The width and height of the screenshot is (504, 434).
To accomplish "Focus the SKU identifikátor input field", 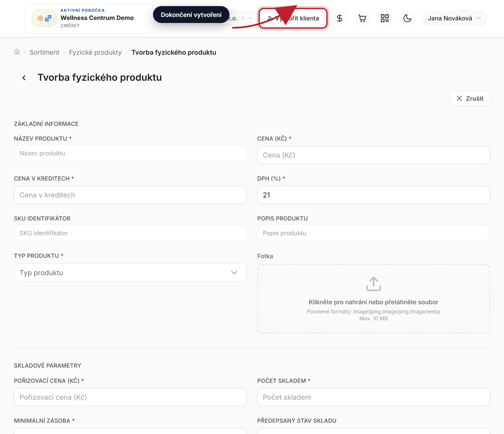I will tap(130, 233).
